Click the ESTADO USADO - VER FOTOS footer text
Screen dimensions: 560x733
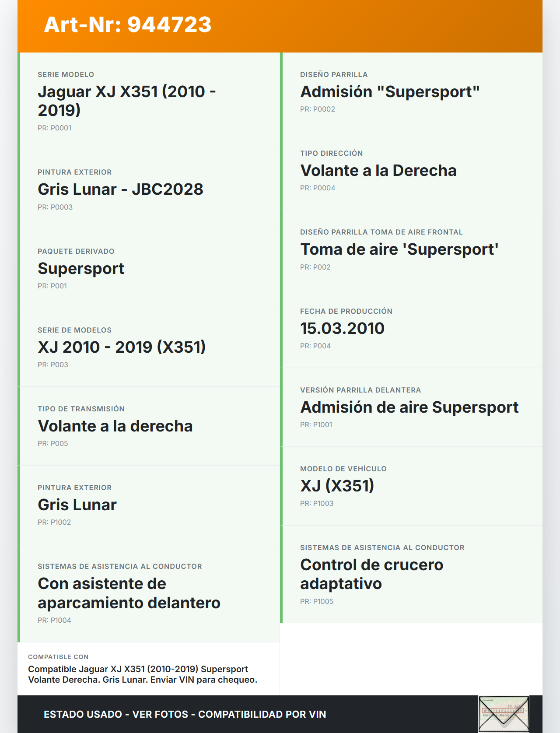tap(185, 714)
